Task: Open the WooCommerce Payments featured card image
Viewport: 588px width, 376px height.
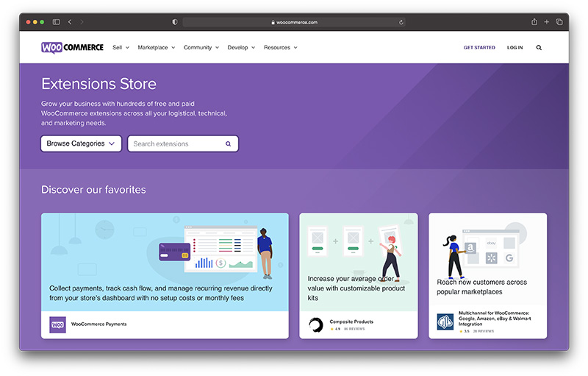Action: coord(165,261)
